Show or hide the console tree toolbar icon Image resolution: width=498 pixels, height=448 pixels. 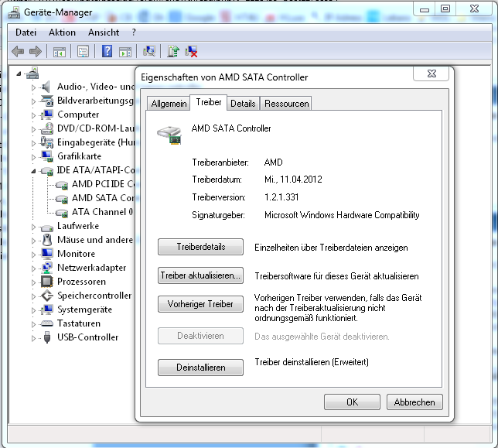(60, 52)
